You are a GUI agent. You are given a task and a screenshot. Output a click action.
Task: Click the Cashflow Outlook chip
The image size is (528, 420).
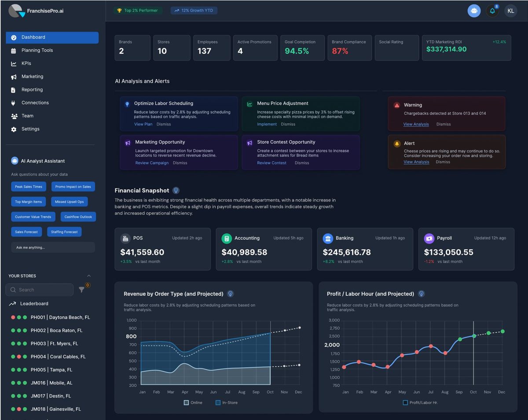(78, 217)
